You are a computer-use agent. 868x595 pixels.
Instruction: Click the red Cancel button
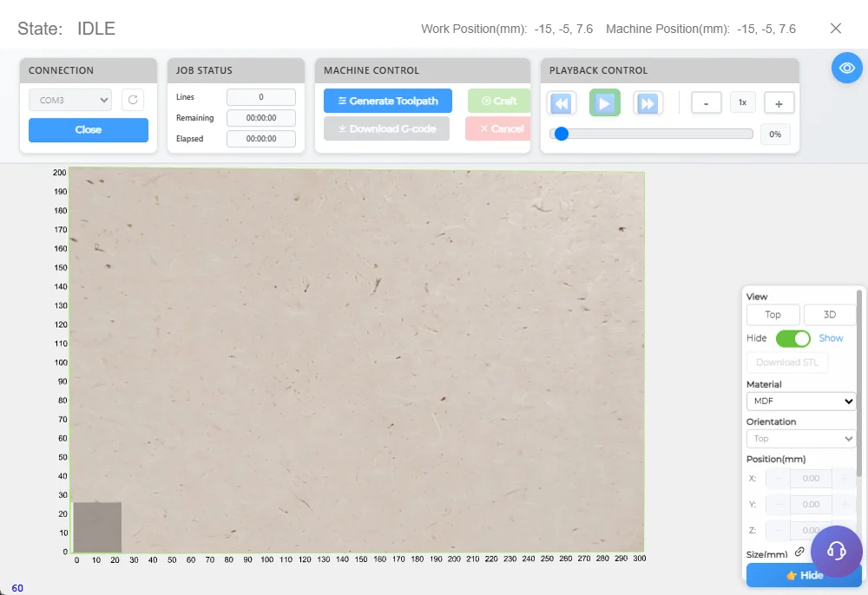tap(497, 129)
